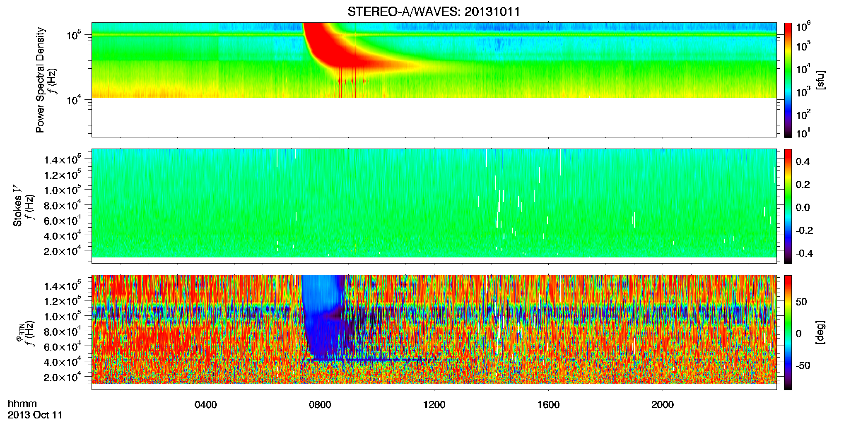Viewport: 868px width, 447px height.
Task: Click the 0400 time tick label
Action: [x=206, y=405]
